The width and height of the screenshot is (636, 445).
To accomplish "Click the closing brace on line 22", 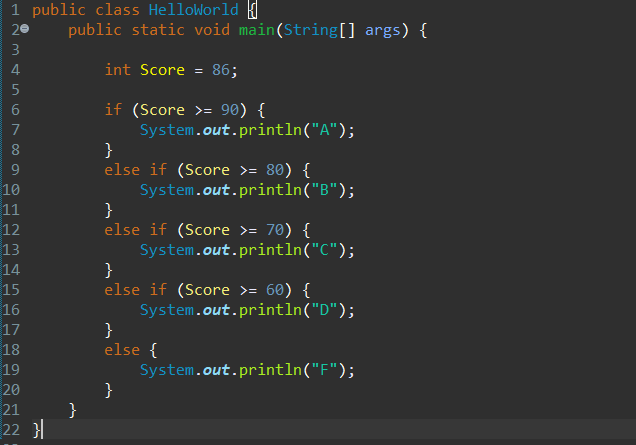I will [x=36, y=430].
